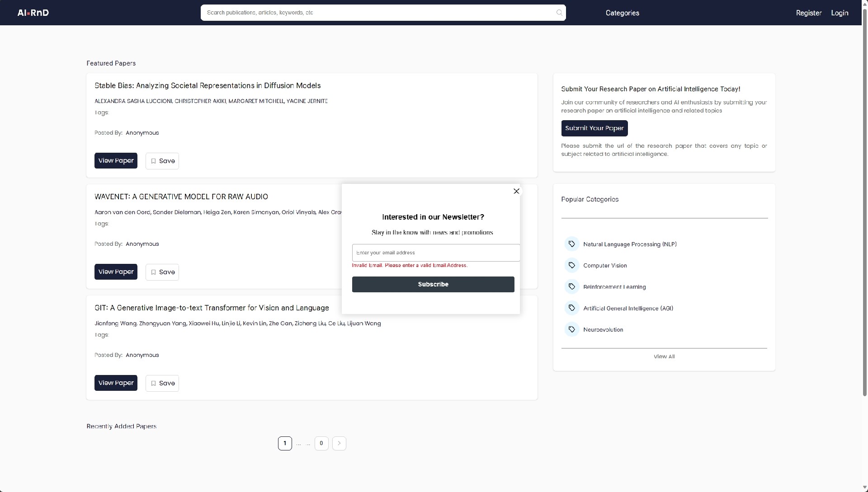868x492 pixels.
Task: Click the Reinforcement Learning tag icon
Action: tap(571, 286)
